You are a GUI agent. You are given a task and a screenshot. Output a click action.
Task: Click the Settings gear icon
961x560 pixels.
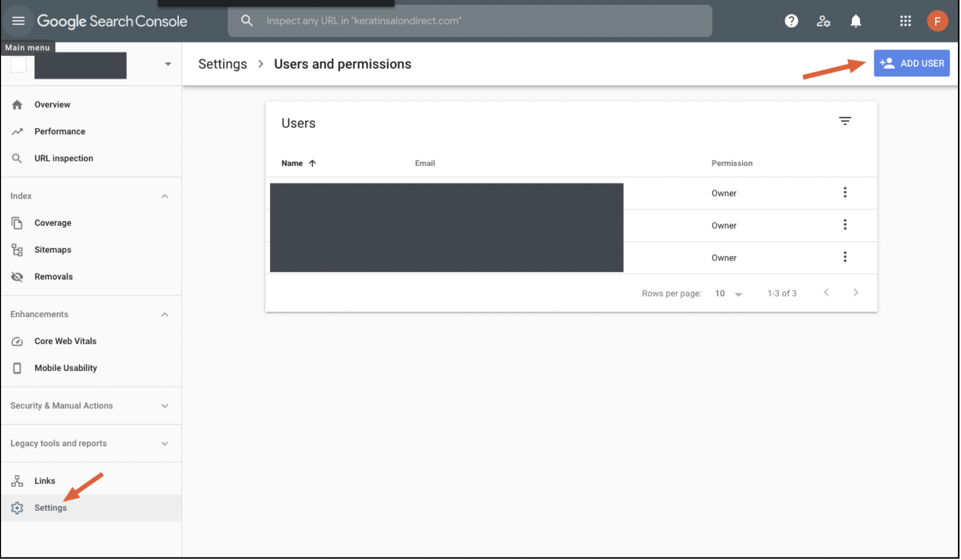point(17,508)
